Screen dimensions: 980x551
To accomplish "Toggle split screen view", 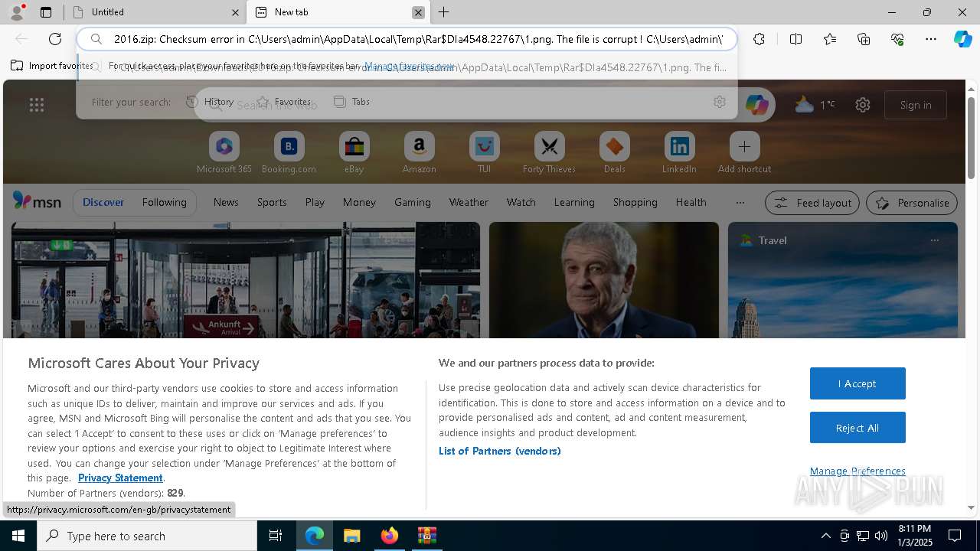I will 795,39.
